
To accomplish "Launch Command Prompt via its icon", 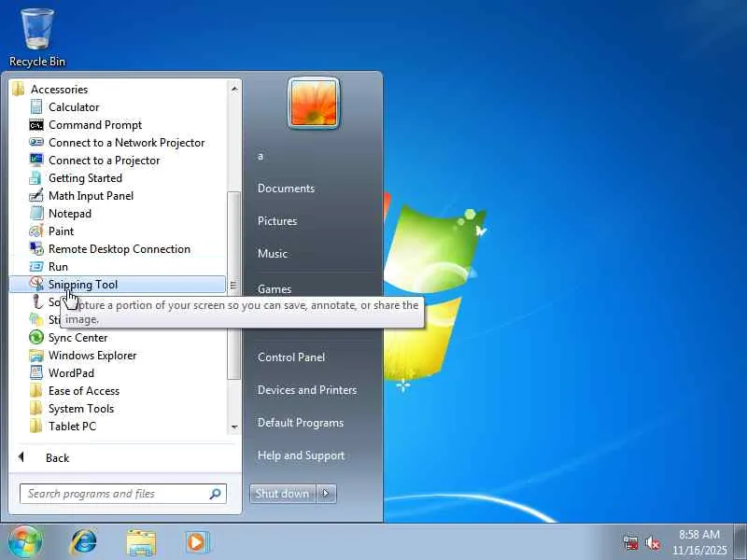I will (x=36, y=125).
